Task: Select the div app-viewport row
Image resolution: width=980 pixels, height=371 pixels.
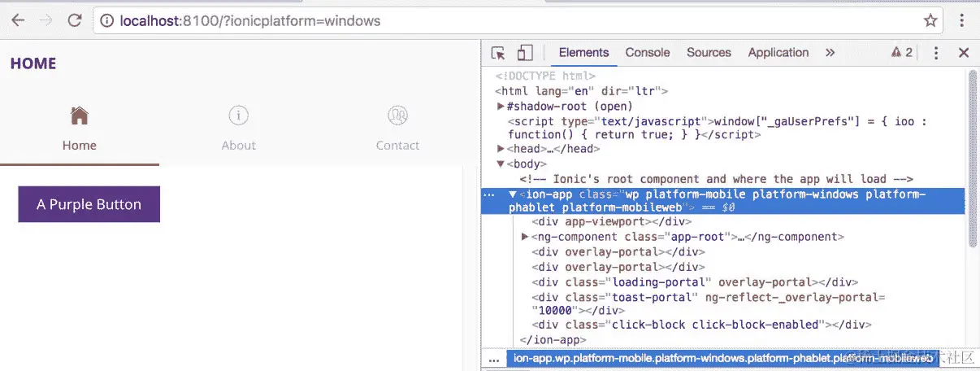Action: 612,222
